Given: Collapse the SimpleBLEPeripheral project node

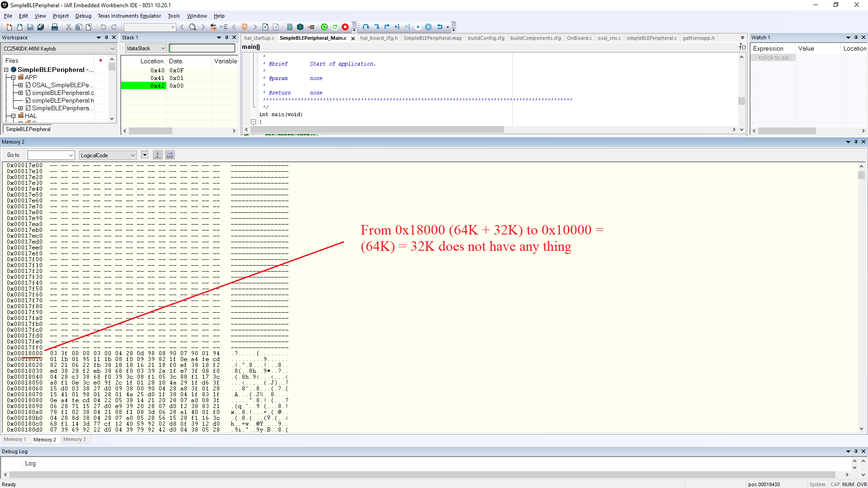Looking at the screenshot, I should coord(6,70).
